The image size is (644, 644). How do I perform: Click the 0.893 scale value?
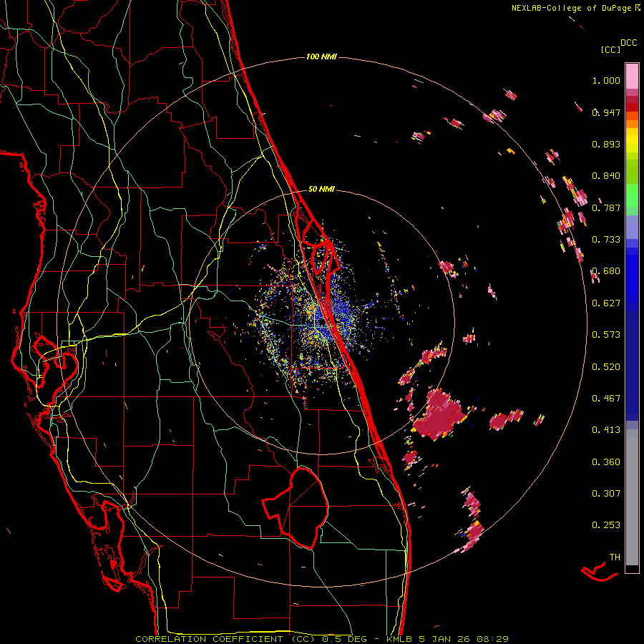[x=606, y=144]
